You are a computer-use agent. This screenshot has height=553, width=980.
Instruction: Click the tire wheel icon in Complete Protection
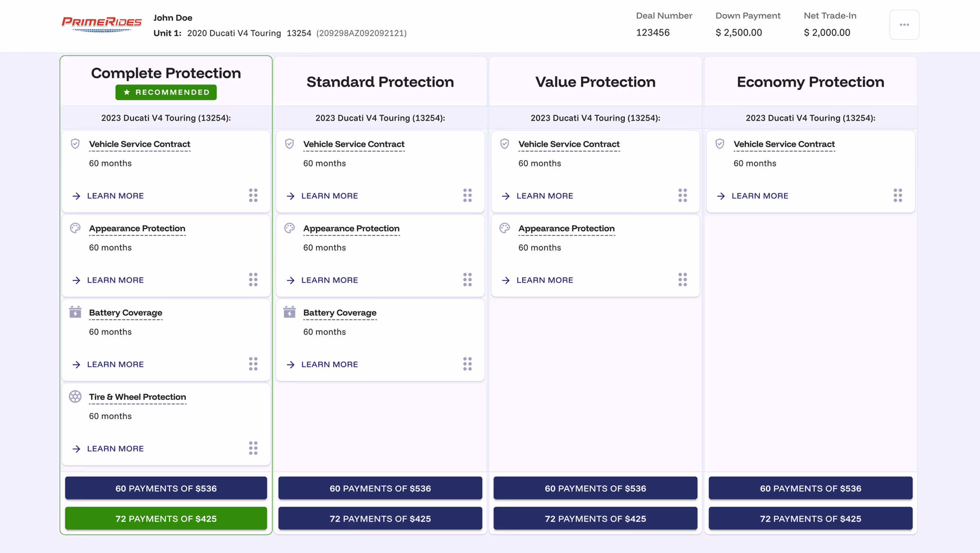[75, 396]
